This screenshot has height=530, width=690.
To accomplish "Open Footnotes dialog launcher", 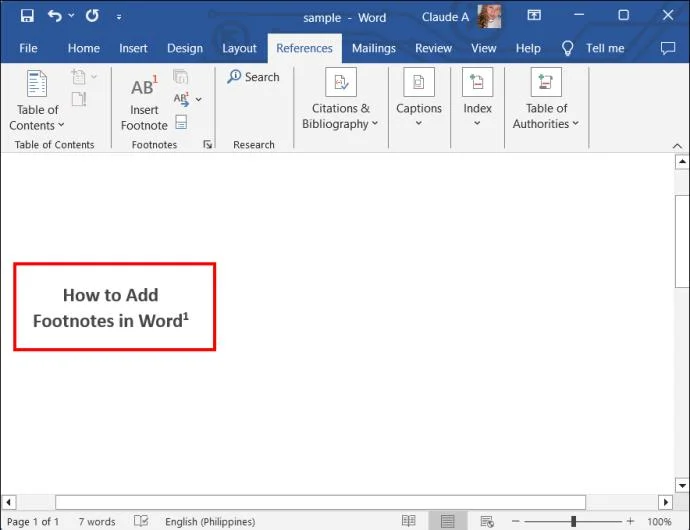I will tap(208, 144).
